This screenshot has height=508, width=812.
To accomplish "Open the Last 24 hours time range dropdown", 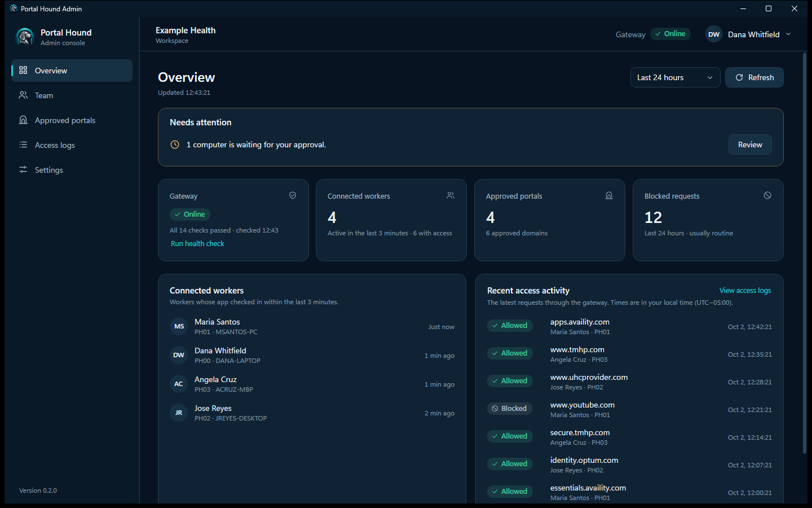I will tap(675, 77).
